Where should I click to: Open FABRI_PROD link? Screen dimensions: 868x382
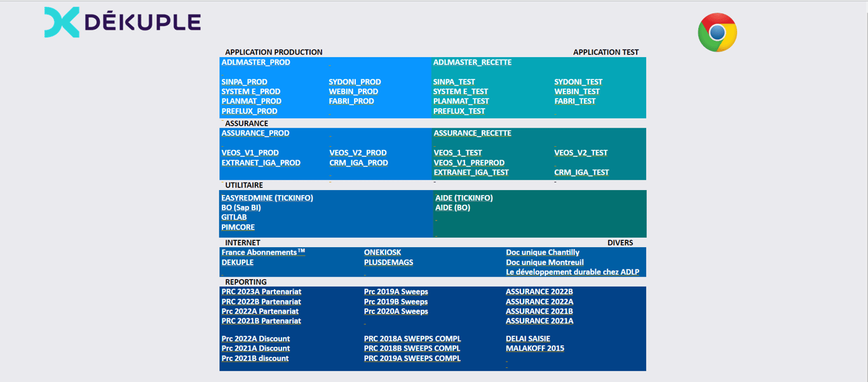(351, 101)
